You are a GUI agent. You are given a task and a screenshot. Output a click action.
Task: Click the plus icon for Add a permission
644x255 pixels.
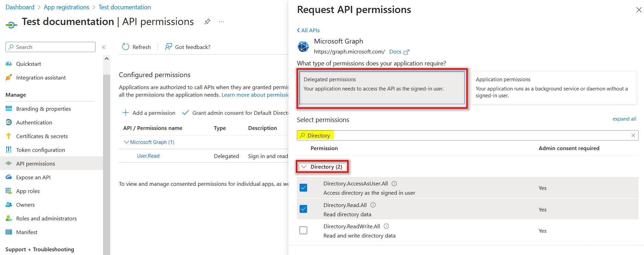126,113
